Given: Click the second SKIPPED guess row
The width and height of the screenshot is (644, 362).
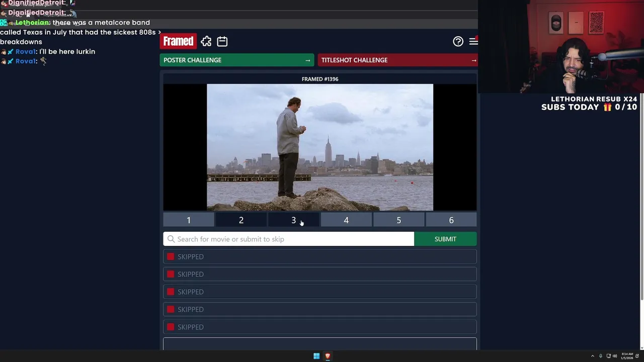Looking at the screenshot, I should tap(320, 274).
